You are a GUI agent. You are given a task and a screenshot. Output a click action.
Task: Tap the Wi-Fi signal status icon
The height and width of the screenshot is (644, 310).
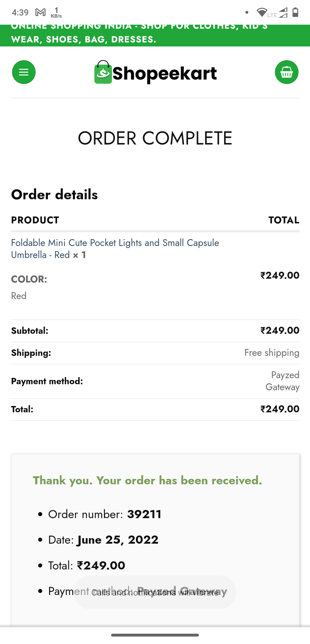click(261, 12)
